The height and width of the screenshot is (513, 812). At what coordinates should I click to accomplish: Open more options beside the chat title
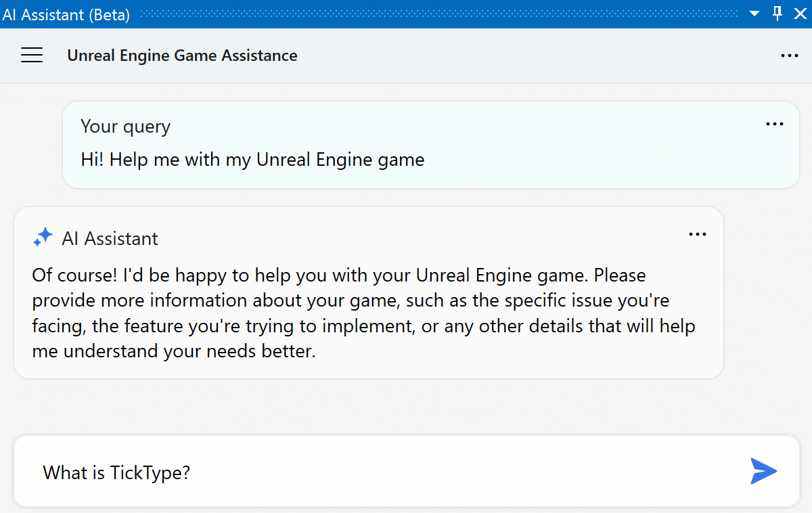pos(790,55)
